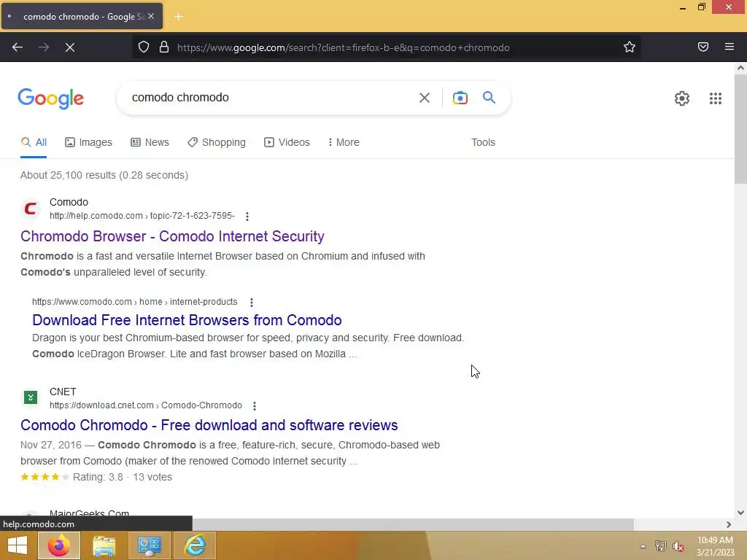747x560 pixels.
Task: Open the network tray icon
Action: click(x=661, y=546)
